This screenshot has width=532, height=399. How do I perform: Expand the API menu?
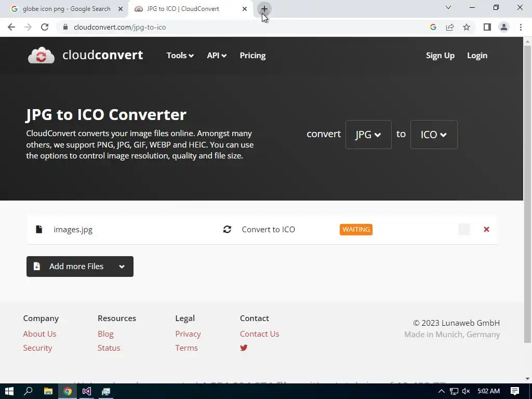point(217,55)
